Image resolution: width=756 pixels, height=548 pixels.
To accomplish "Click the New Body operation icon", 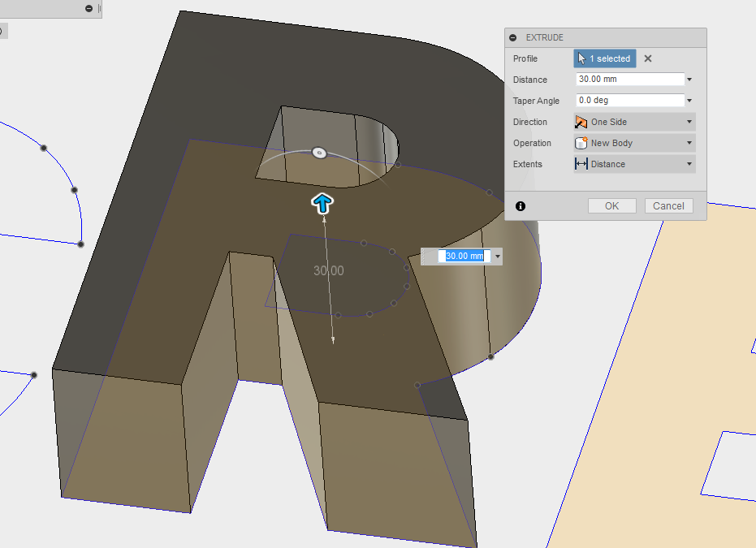I will [x=581, y=143].
